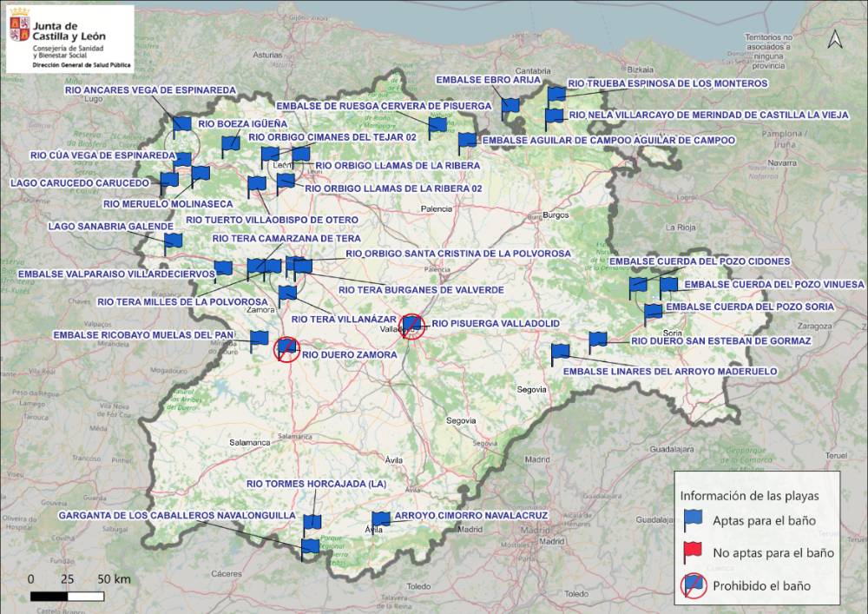868x614 pixels.
Task: Click the La Rioja label on the map
Action: pyautogui.click(x=681, y=228)
